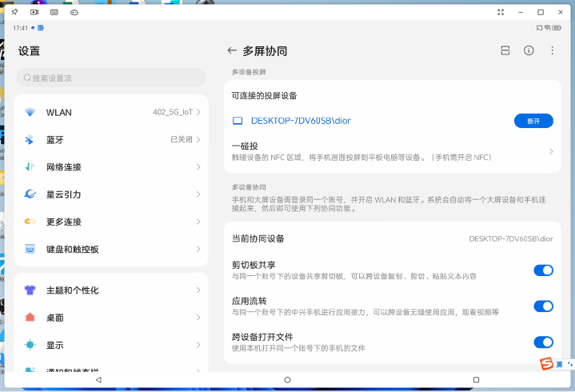Disable the 应用流转 switch
575x392 pixels.
(x=543, y=306)
